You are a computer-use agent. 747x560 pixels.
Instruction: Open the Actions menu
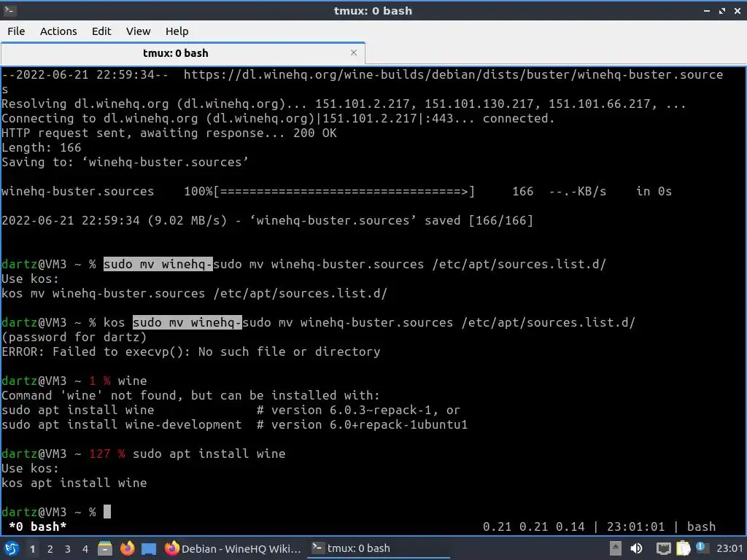pyautogui.click(x=58, y=31)
